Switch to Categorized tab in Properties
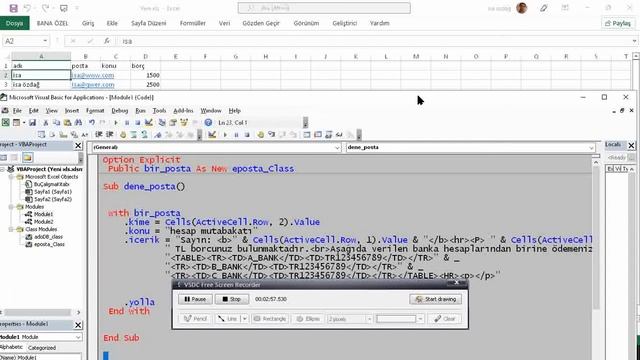The image size is (640, 360). point(42,348)
